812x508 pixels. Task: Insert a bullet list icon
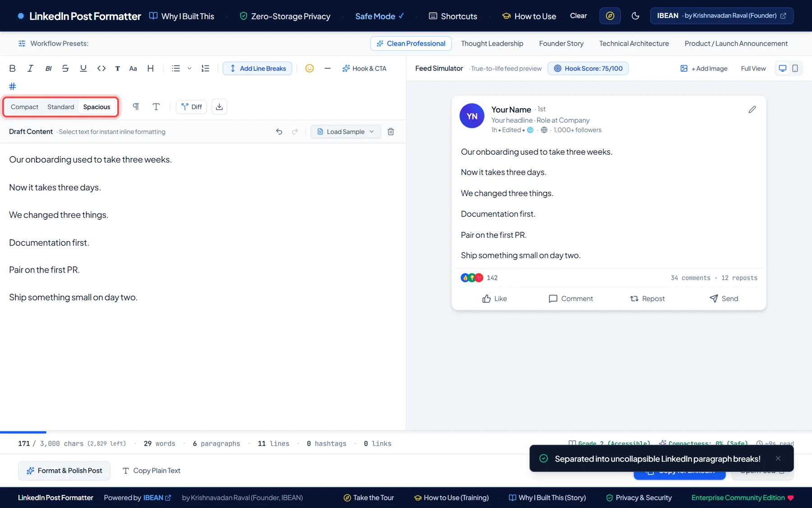[176, 69]
